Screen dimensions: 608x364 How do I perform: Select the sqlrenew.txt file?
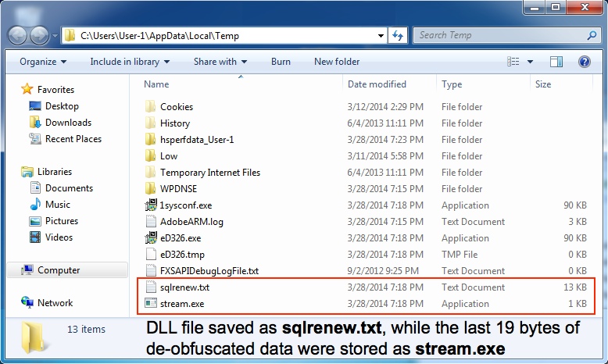pos(184,287)
